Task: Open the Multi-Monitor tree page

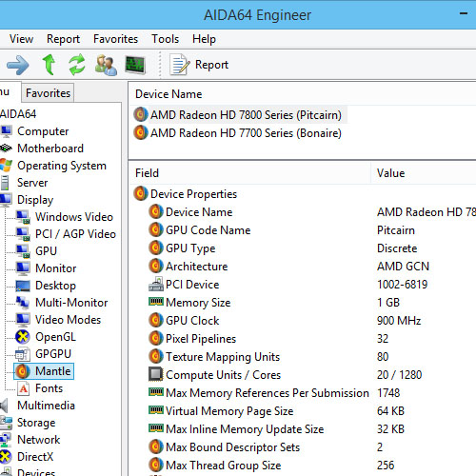Action: 71,303
